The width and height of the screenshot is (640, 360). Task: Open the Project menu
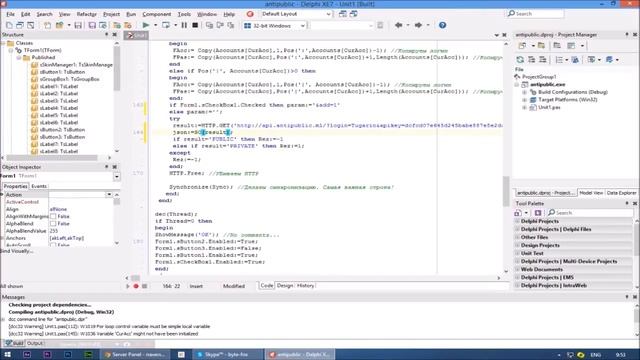(111, 14)
